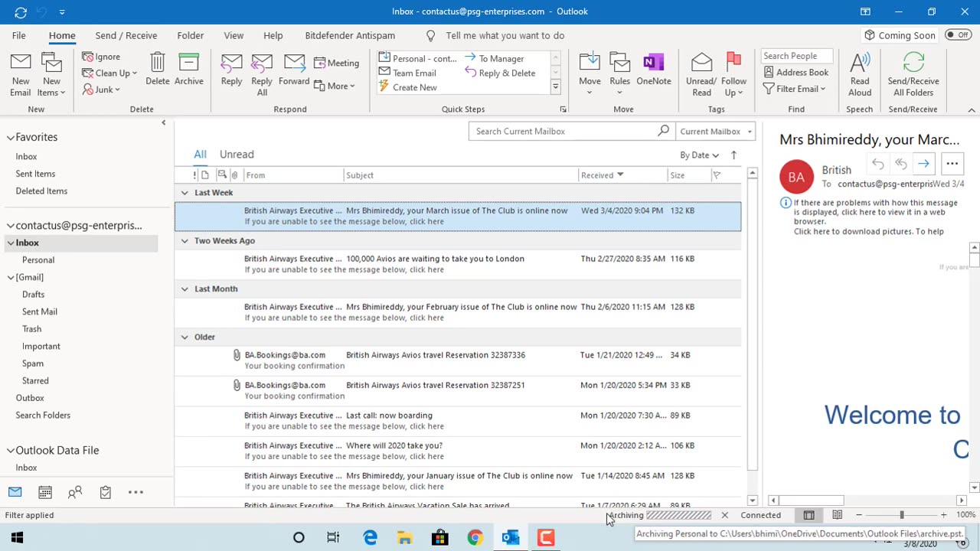Viewport: 980px width, 551px height.
Task: Collapse the [Gmail] folder tree
Action: 11,277
